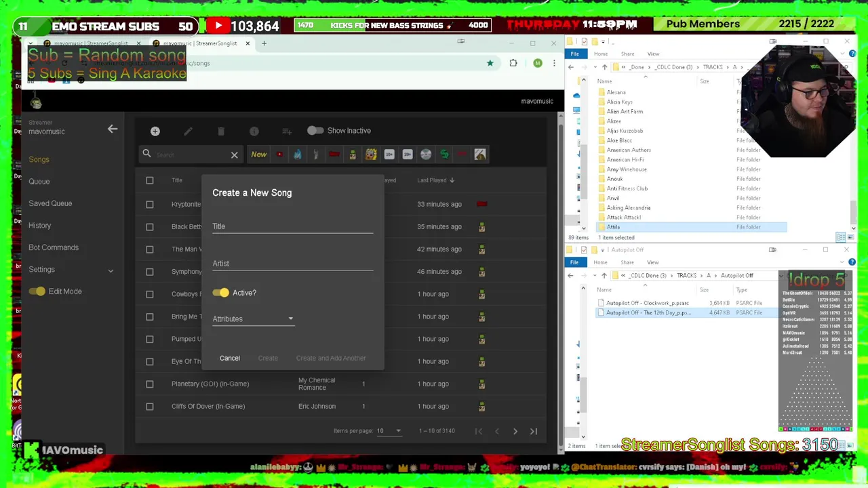This screenshot has width=868, height=488.
Task: Select the New attribute filter
Action: [259, 155]
